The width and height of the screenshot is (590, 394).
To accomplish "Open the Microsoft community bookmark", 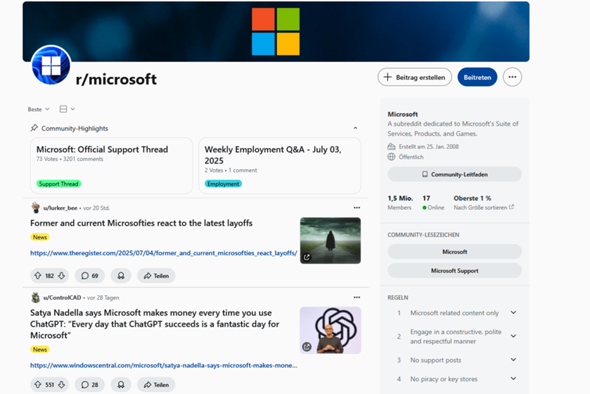I will point(455,252).
